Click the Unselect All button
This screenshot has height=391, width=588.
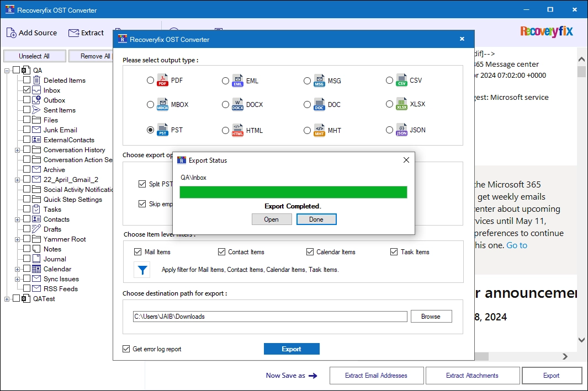[34, 56]
